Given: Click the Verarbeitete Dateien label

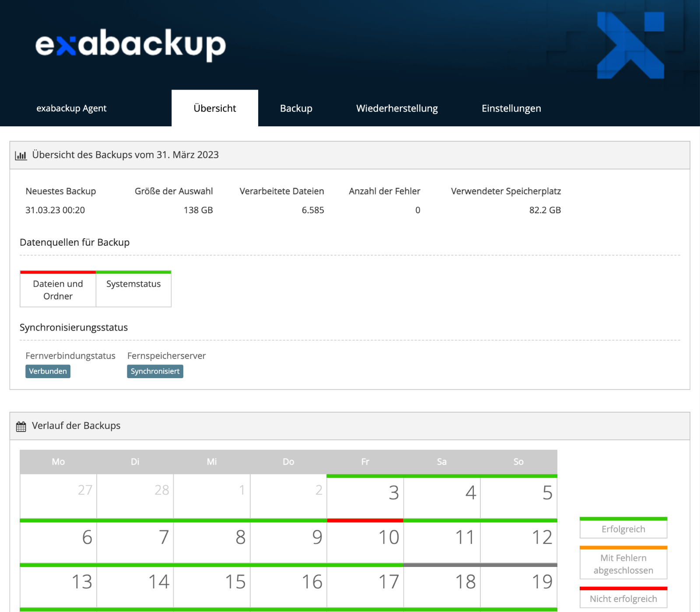Looking at the screenshot, I should (282, 191).
